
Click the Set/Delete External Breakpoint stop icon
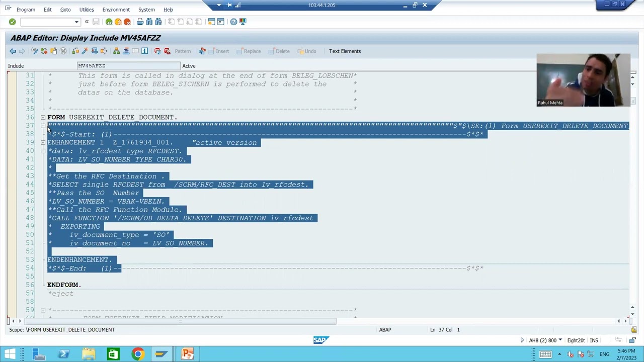coord(167,51)
